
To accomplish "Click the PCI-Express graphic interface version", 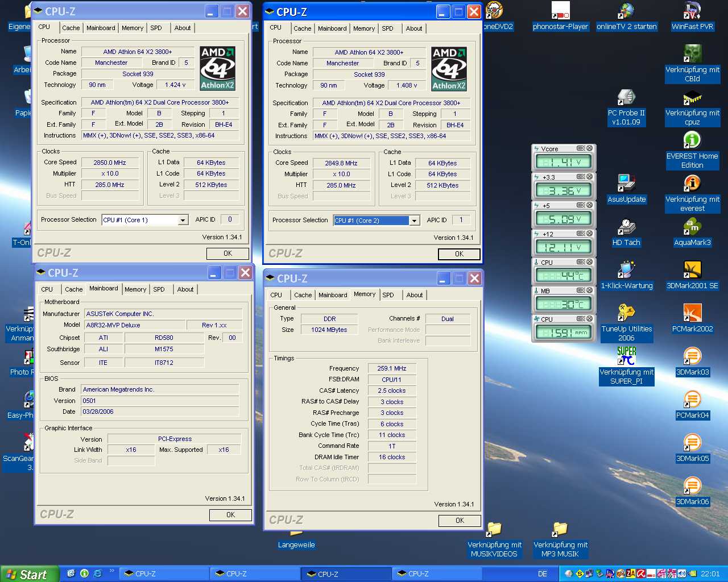I will coord(175,439).
